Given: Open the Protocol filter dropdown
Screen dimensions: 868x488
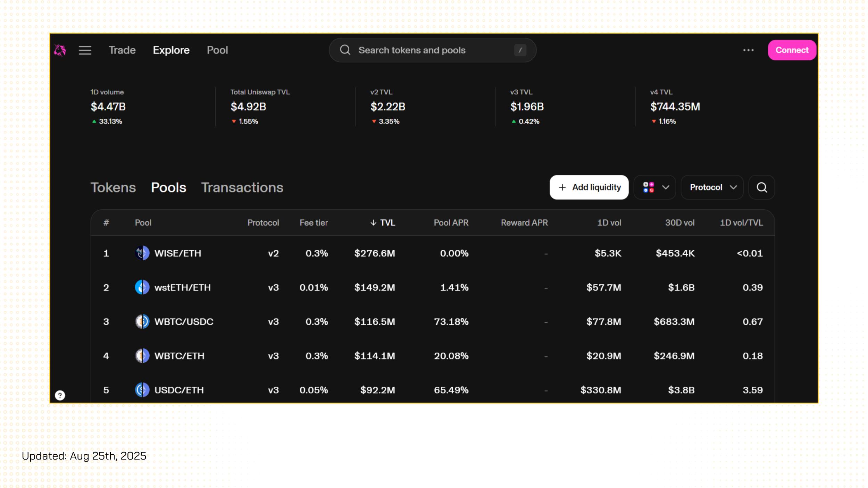Looking at the screenshot, I should point(712,187).
